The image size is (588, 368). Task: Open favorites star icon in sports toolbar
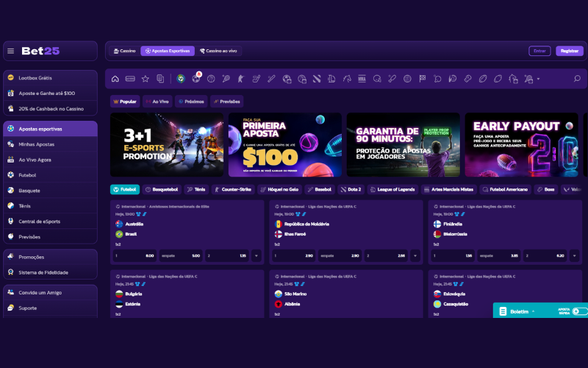click(x=145, y=79)
